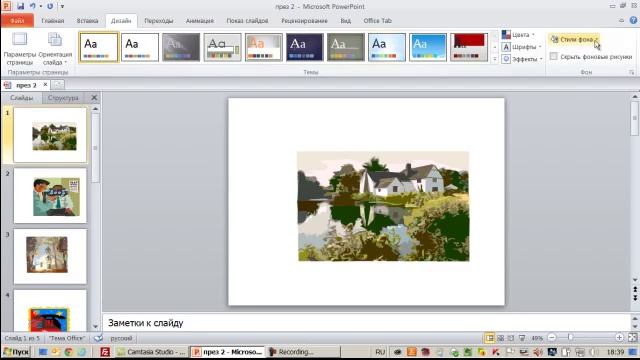The width and height of the screenshot is (640, 360).
Task: Apply the gray gradient theme thumbnail
Action: [x=181, y=47]
